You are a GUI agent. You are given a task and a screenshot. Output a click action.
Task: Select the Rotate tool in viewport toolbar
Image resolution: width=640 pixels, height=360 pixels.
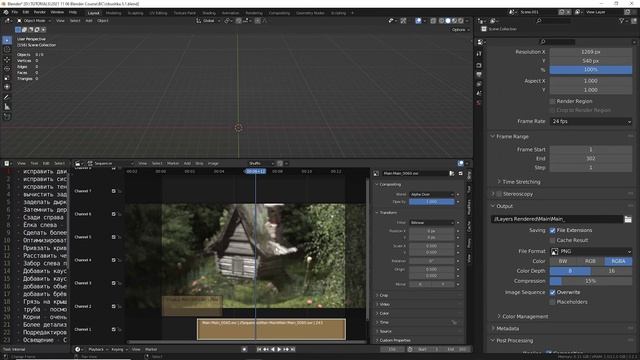pyautogui.click(x=7, y=68)
